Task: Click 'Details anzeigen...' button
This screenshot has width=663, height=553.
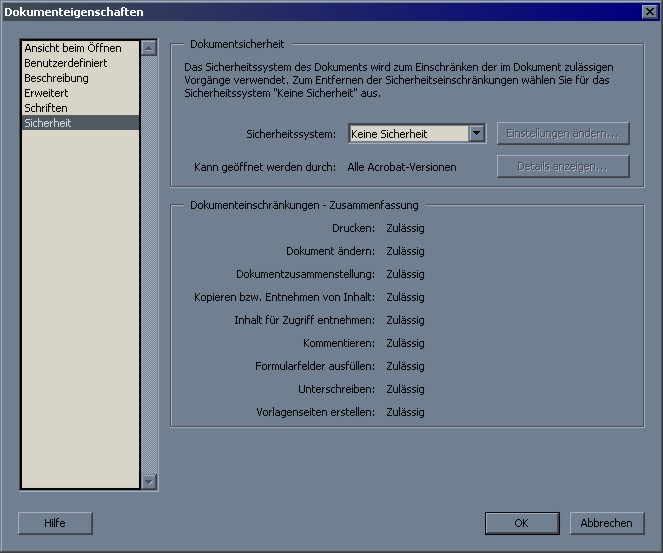Action: (x=563, y=167)
